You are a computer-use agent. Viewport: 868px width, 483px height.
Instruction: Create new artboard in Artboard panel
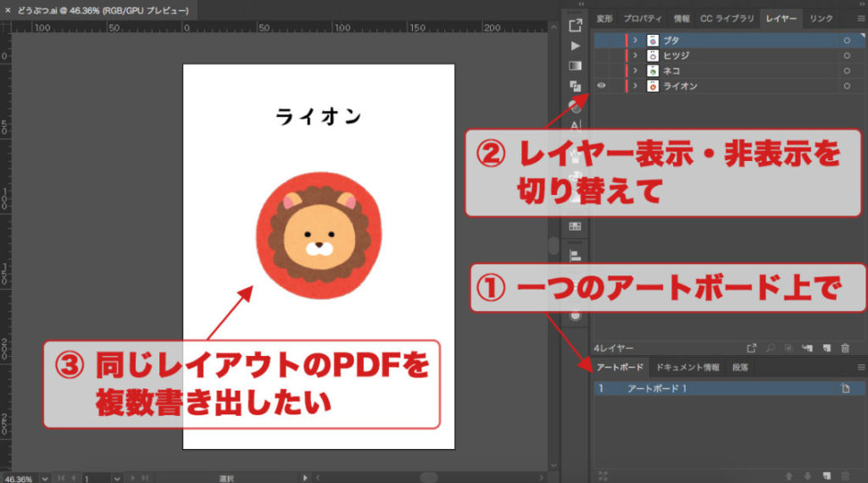point(826,476)
